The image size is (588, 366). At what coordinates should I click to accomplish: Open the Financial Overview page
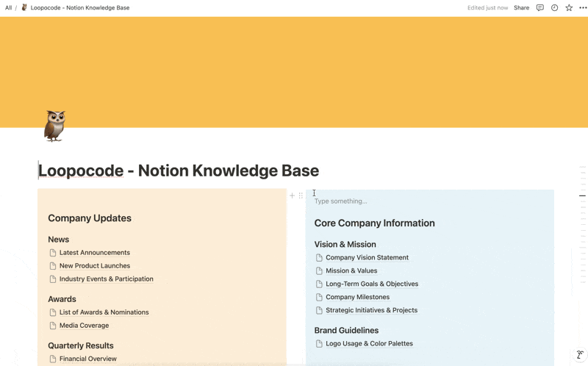87,359
